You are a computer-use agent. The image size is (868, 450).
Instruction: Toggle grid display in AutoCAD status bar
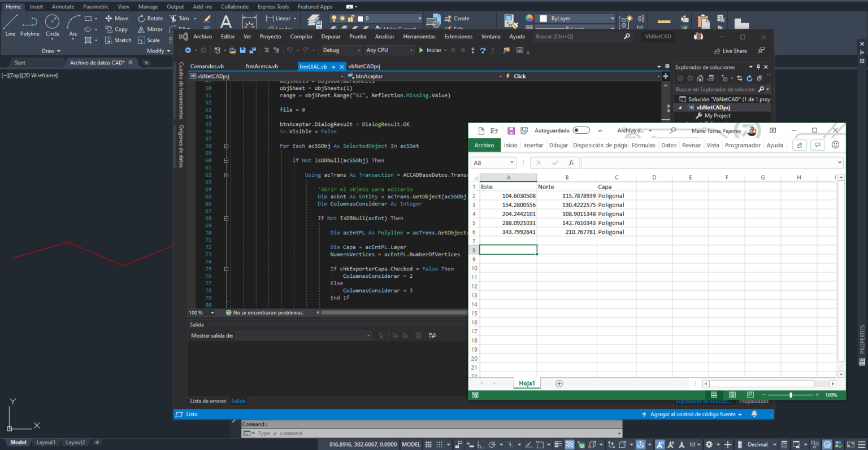[x=428, y=444]
